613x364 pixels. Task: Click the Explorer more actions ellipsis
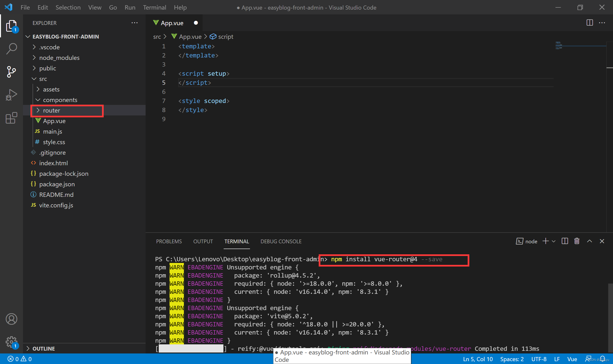pos(134,23)
